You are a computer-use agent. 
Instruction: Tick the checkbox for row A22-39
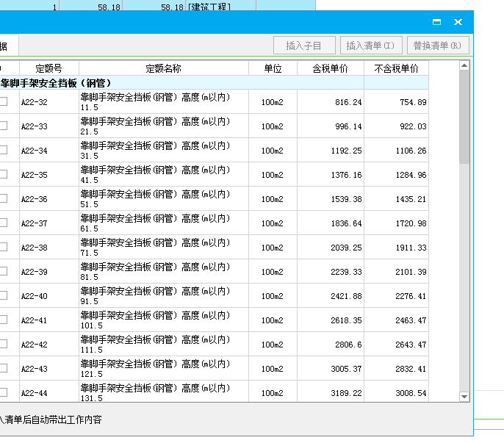coord(4,271)
